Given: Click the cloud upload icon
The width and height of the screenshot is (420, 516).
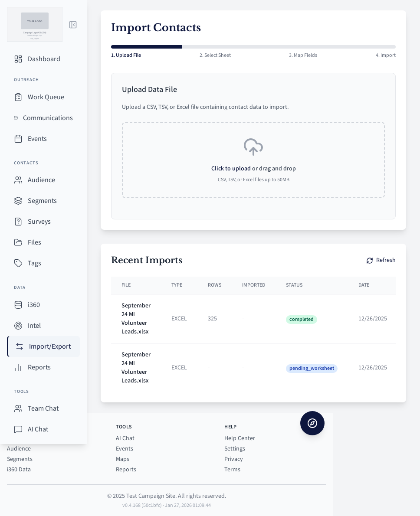Looking at the screenshot, I should 253,147.
